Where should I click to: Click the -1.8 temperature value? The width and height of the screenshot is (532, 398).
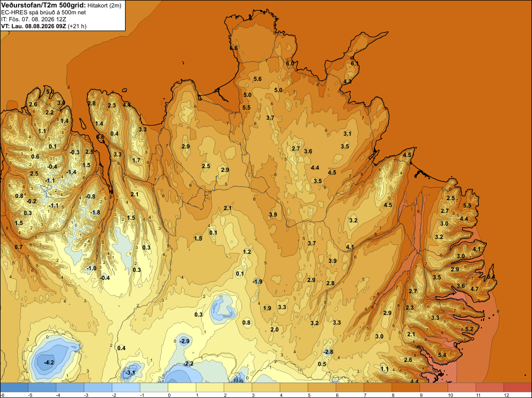tap(95, 212)
